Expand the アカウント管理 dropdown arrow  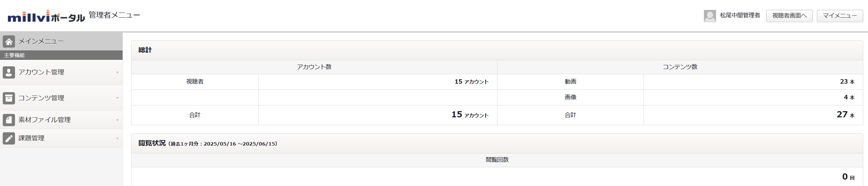click(117, 72)
